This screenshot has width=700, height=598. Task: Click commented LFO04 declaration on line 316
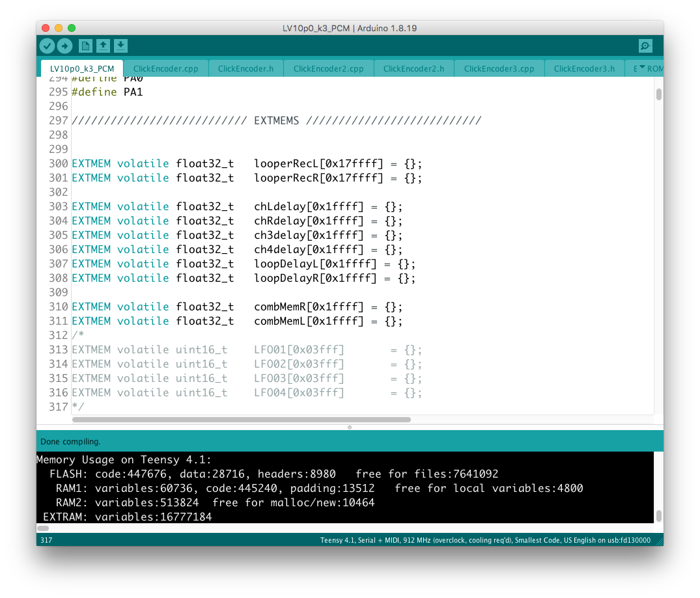[x=246, y=392]
